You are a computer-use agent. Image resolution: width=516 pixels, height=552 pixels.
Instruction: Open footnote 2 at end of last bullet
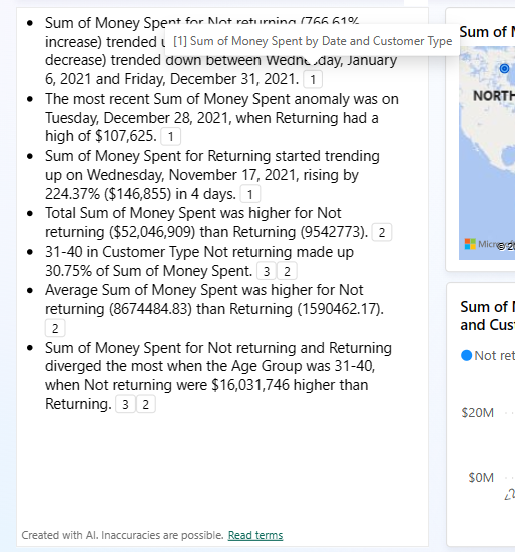point(146,404)
